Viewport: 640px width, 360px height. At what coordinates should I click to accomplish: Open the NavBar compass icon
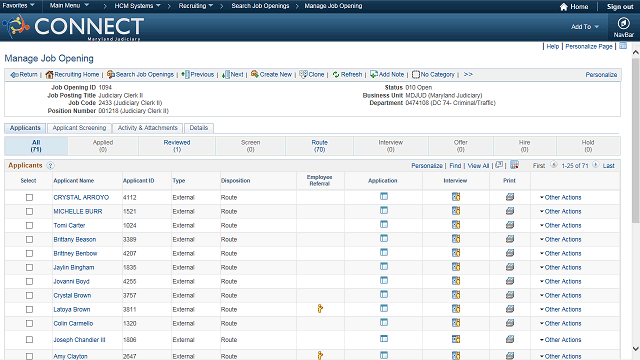click(x=623, y=23)
